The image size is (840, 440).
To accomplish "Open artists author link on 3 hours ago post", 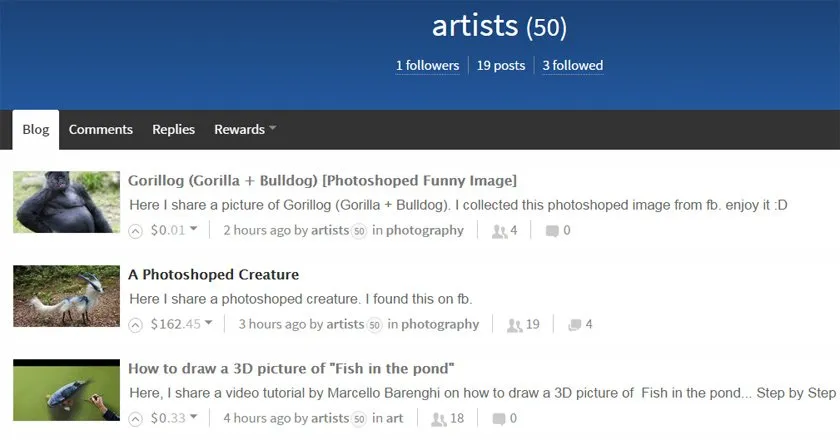I will [x=345, y=324].
